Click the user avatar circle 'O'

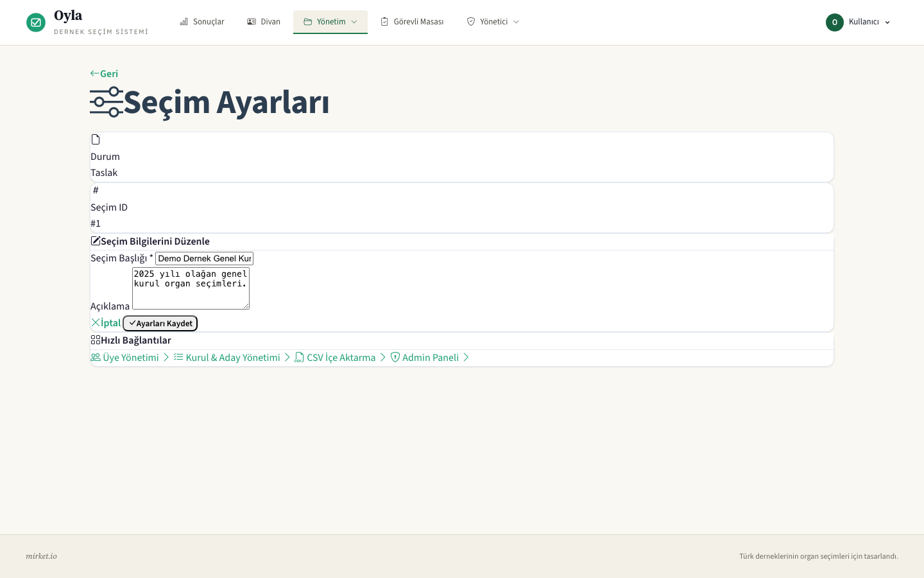pos(835,22)
